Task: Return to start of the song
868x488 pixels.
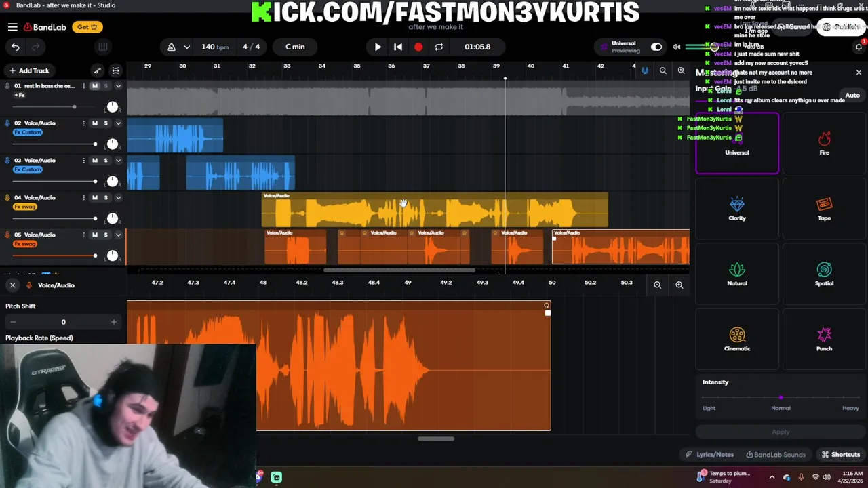Action: click(398, 47)
